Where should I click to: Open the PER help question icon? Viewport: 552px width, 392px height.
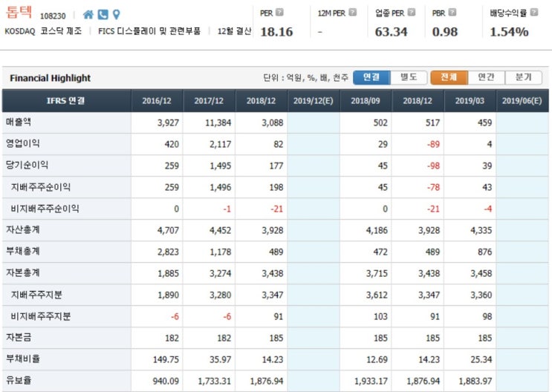click(279, 13)
